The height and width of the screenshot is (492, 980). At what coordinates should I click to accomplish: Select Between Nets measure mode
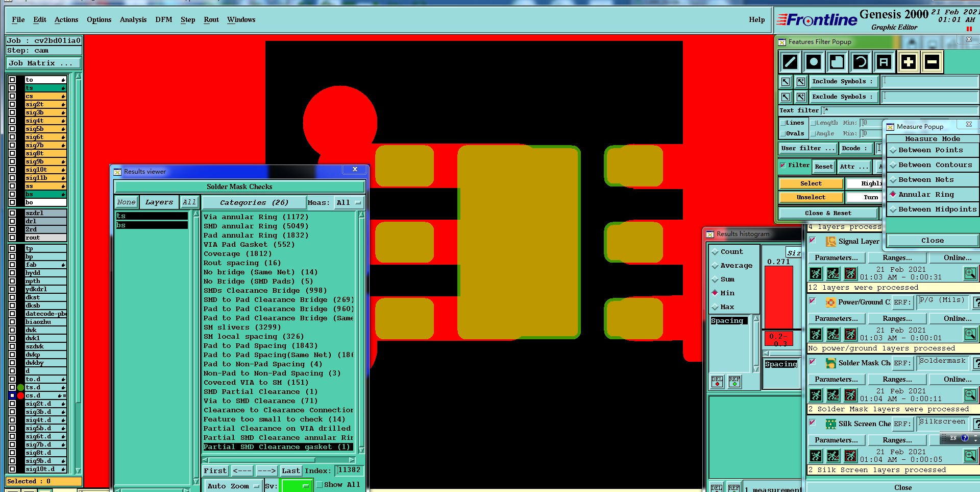click(x=932, y=180)
